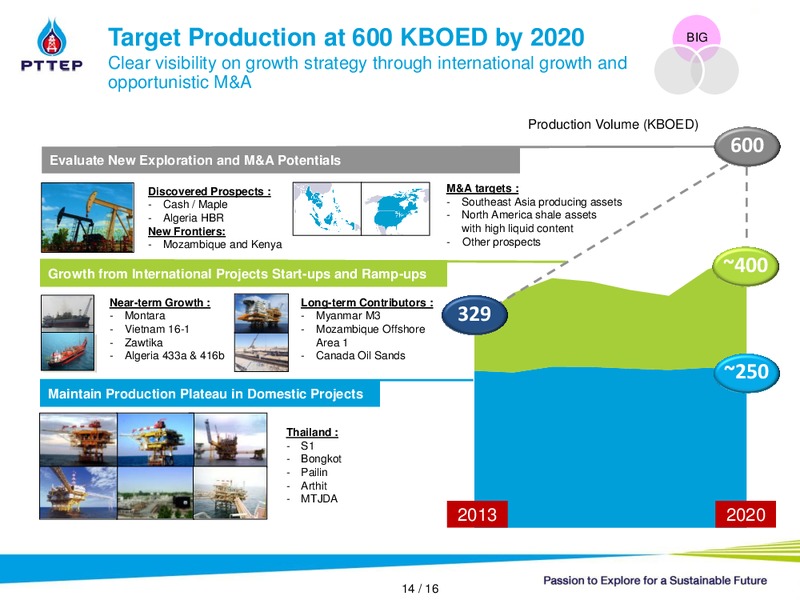Click the M&A targets heading
The image size is (800, 600).
point(483,188)
